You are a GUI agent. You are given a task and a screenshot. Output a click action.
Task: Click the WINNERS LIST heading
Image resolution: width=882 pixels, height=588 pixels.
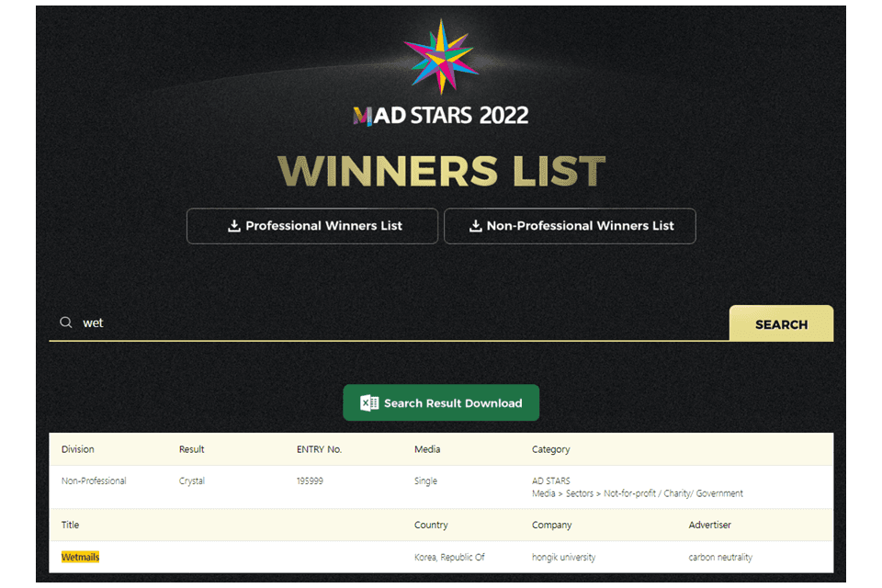441,171
